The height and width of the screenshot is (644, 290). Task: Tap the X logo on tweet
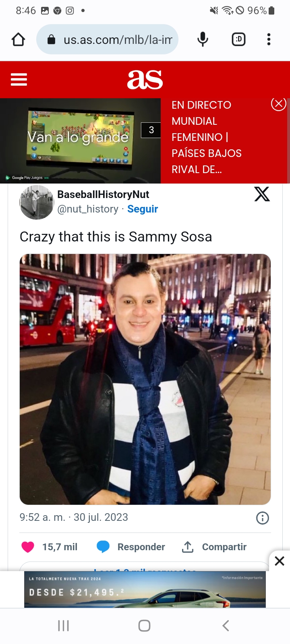[262, 194]
